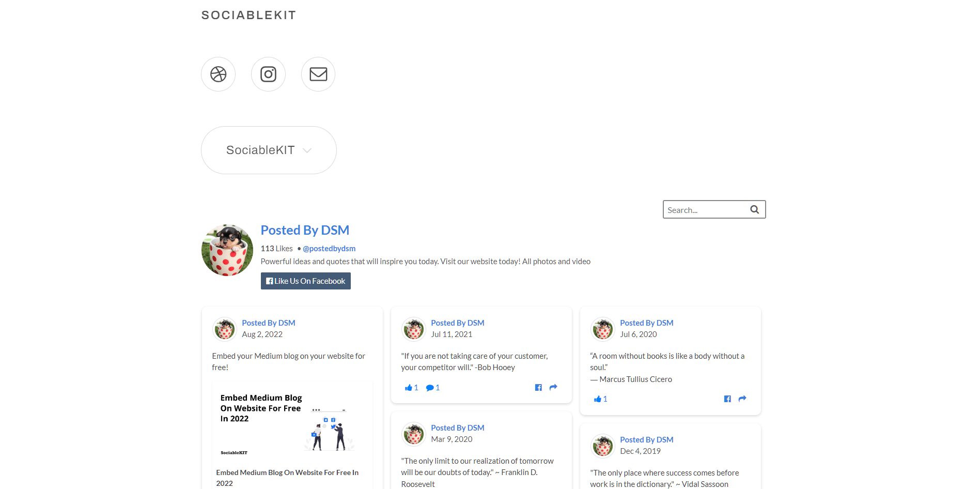Click the share arrow on the Jul 6 post

click(742, 399)
